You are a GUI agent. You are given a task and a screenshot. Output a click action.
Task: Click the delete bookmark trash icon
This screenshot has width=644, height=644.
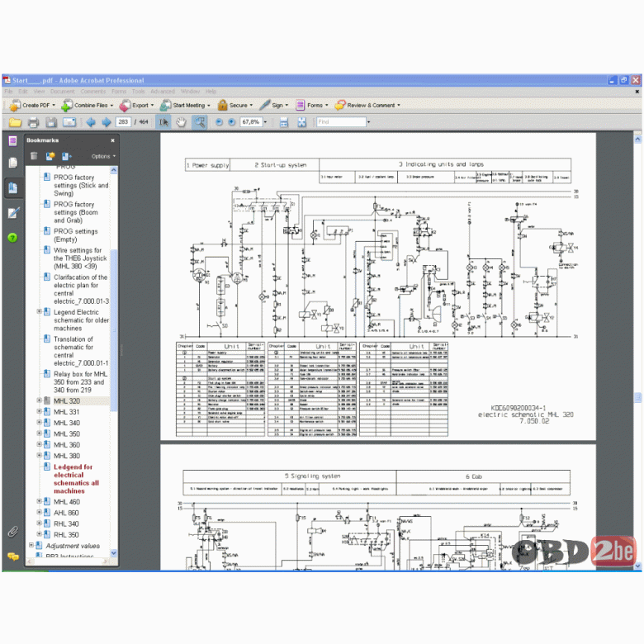click(34, 156)
